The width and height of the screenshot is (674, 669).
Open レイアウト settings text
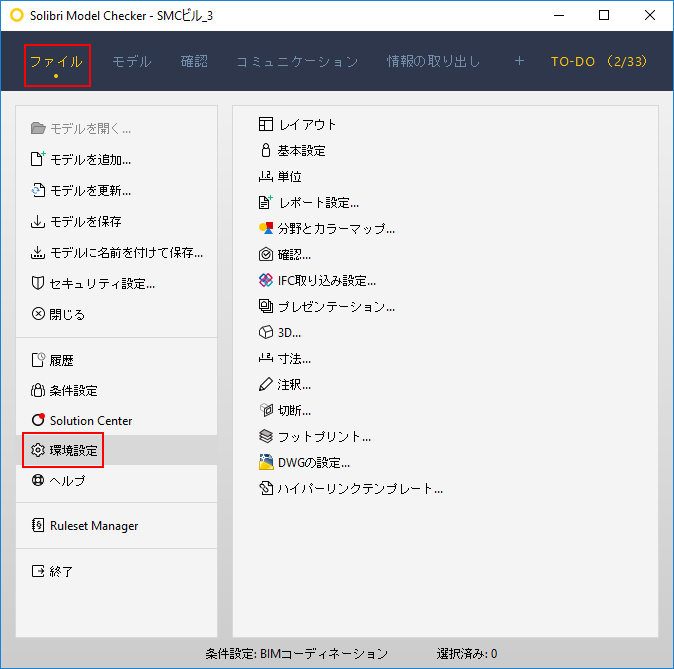[x=307, y=125]
